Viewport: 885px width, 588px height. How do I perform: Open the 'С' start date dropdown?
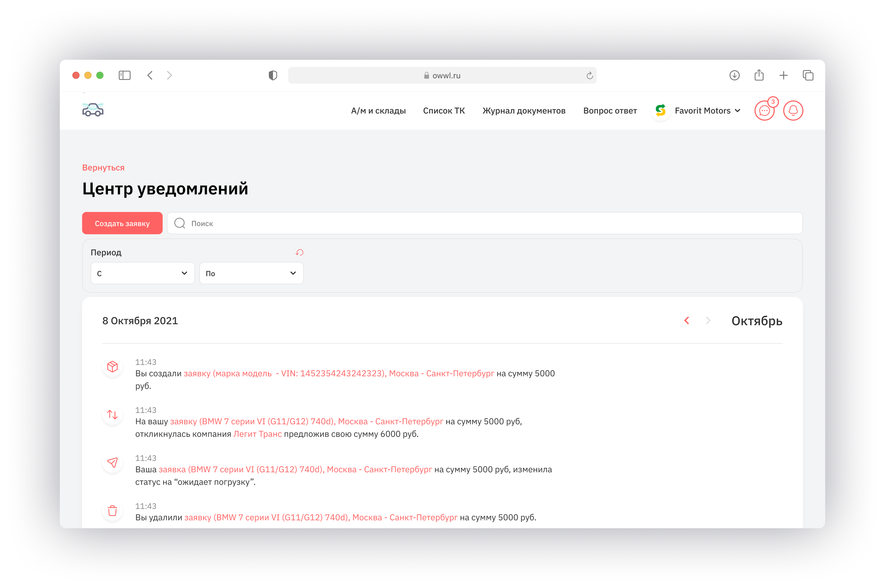tap(143, 273)
